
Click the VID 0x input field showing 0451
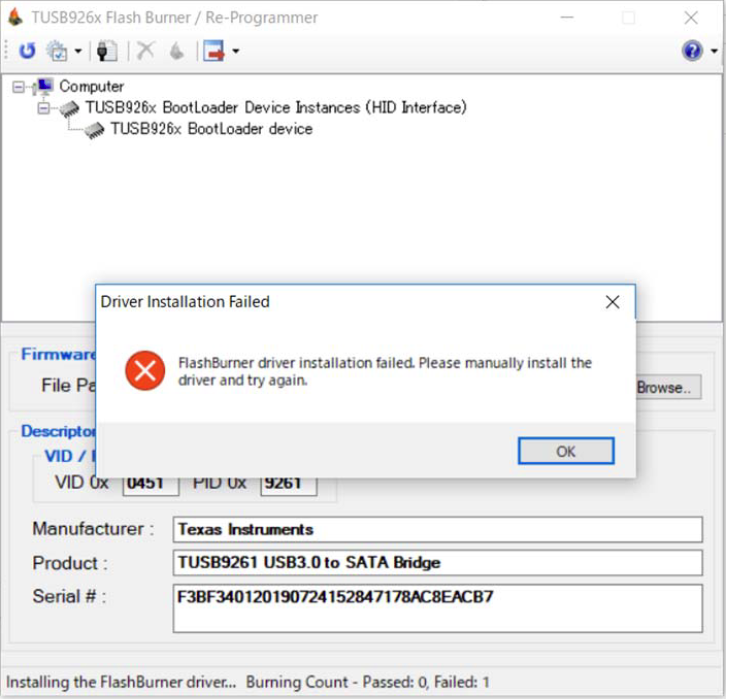pos(151,485)
